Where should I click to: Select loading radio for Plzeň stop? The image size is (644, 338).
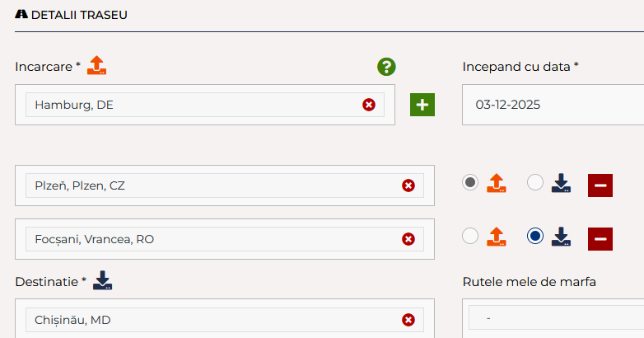[470, 183]
